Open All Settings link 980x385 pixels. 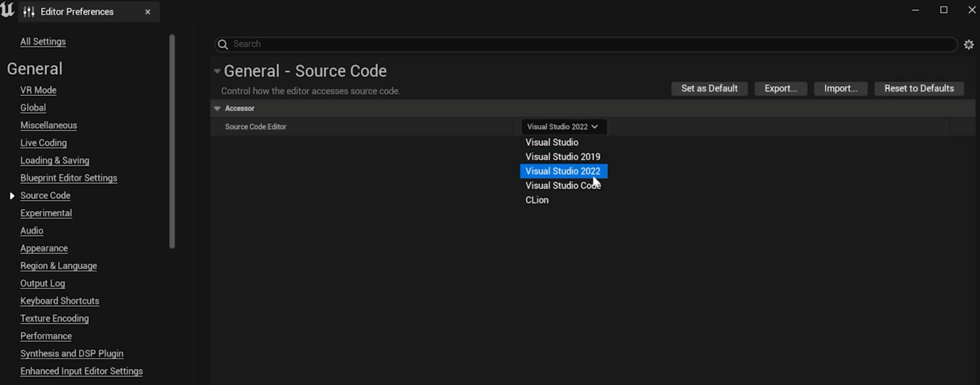pos(43,42)
